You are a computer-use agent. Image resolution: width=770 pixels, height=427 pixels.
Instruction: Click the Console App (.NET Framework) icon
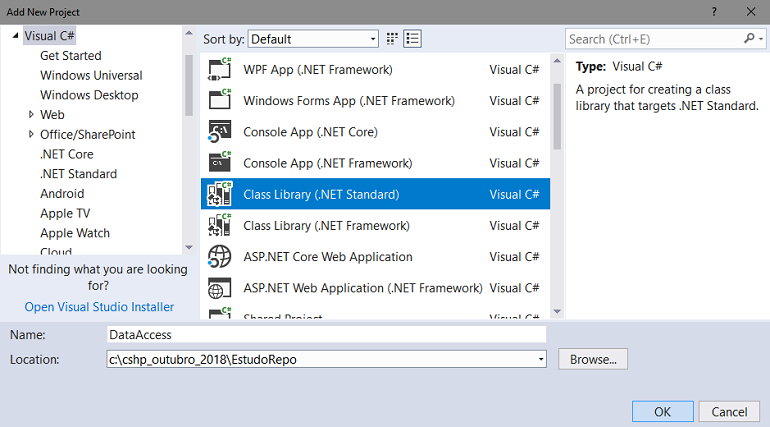[220, 162]
